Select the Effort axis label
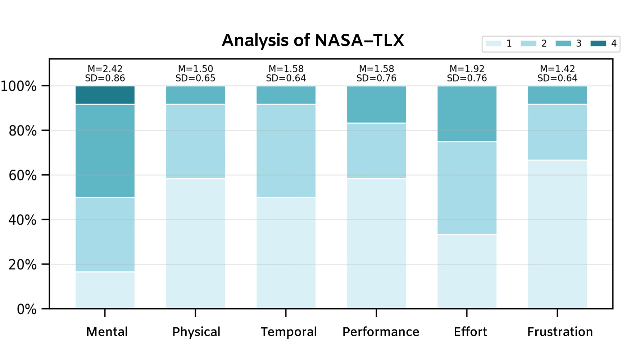 pyautogui.click(x=470, y=332)
